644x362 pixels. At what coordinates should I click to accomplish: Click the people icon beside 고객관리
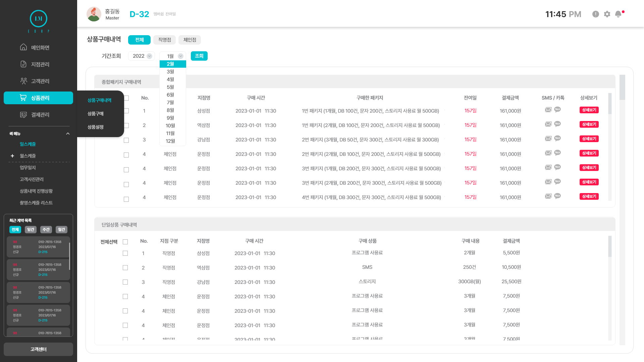pyautogui.click(x=23, y=81)
